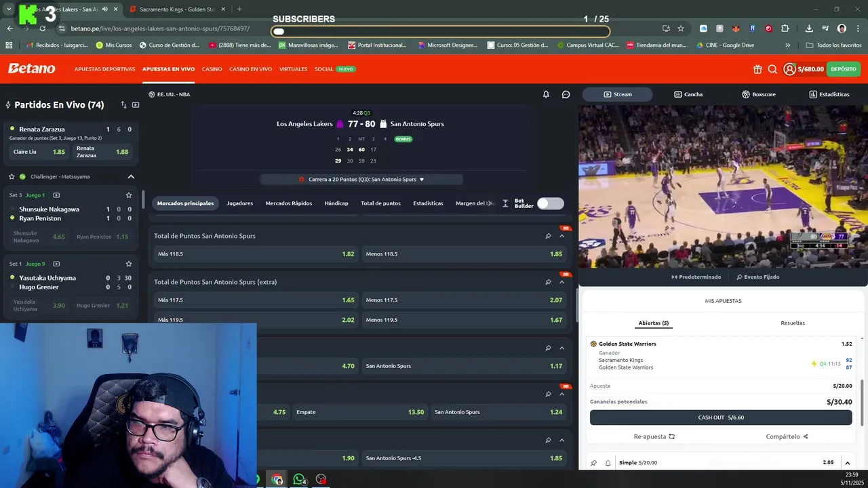Open the Resueltas bets tab
The width and height of the screenshot is (868, 488).
click(793, 323)
